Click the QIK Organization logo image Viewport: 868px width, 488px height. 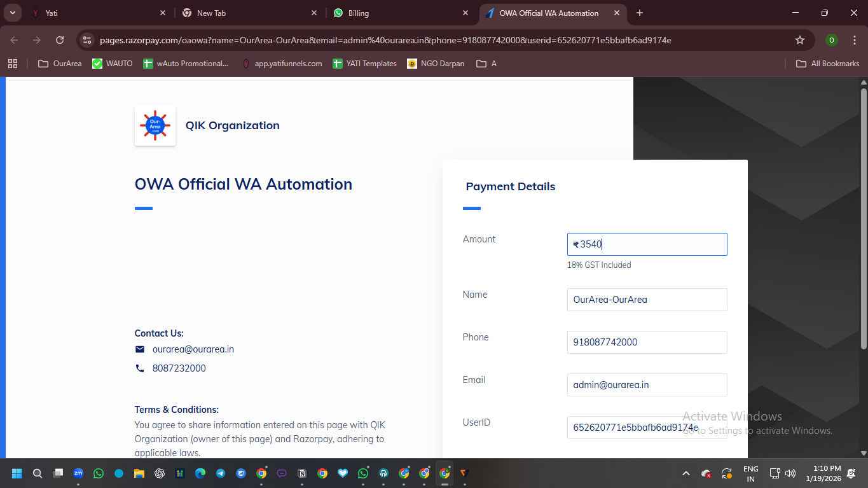[155, 125]
